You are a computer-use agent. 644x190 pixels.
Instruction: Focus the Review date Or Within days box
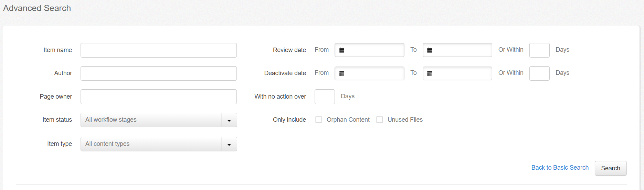tap(539, 50)
